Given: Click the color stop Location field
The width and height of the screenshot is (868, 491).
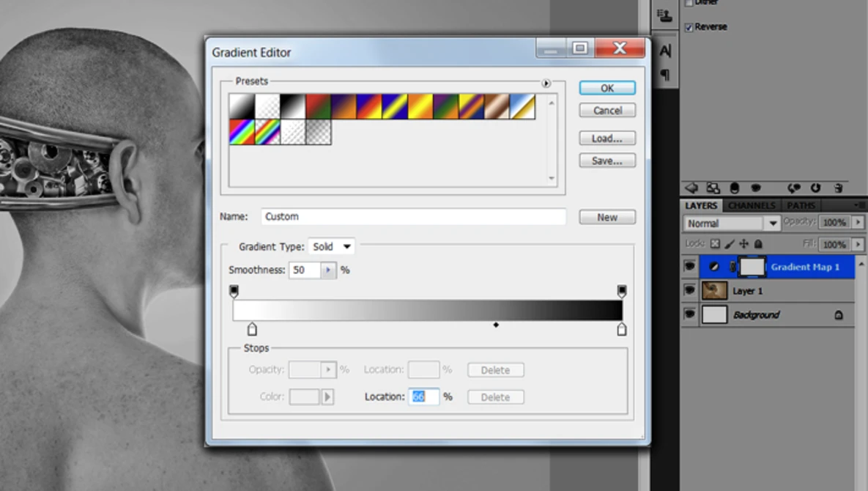Looking at the screenshot, I should pos(423,397).
